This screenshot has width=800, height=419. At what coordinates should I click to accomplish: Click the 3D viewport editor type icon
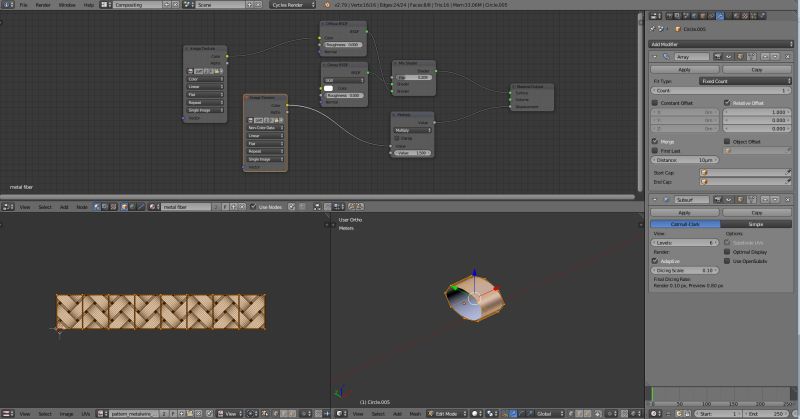pos(341,413)
